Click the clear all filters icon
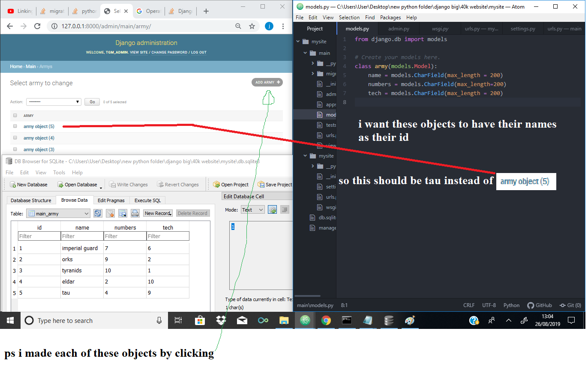The image size is (588, 388). pyautogui.click(x=110, y=213)
